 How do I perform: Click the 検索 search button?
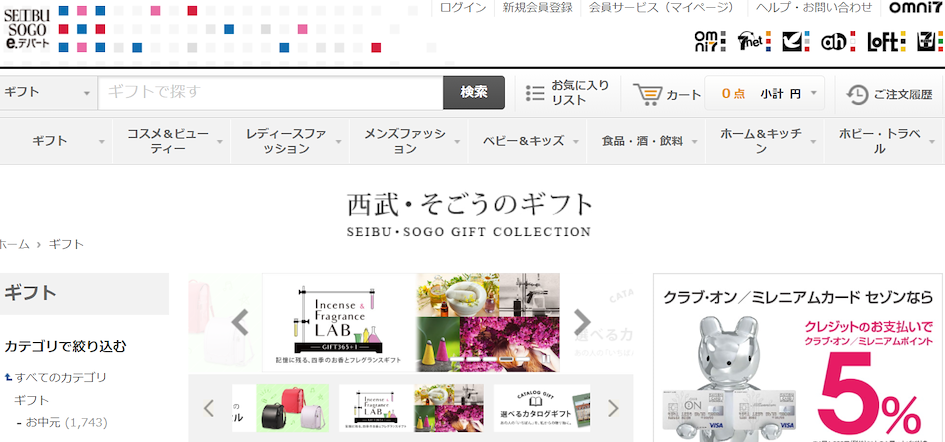(x=474, y=93)
